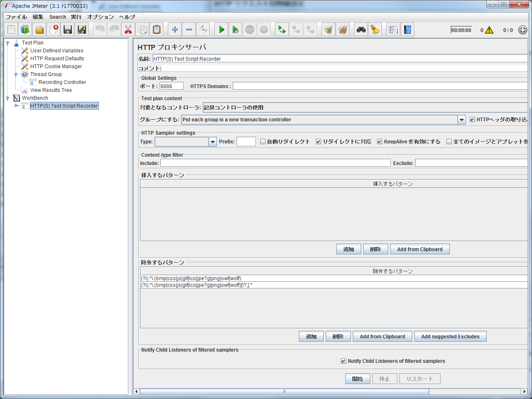Image resolution: width=532 pixels, height=399 pixels.
Task: Open Search with the binoculars icon
Action: [x=361, y=30]
